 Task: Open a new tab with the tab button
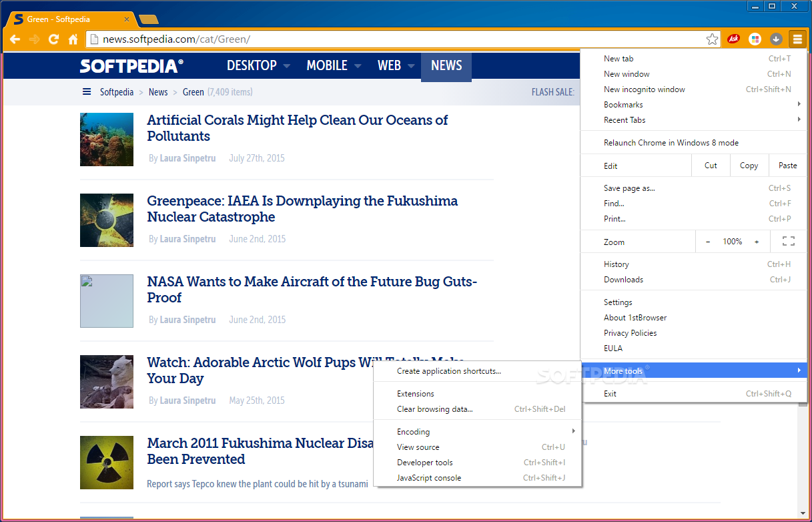(149, 19)
